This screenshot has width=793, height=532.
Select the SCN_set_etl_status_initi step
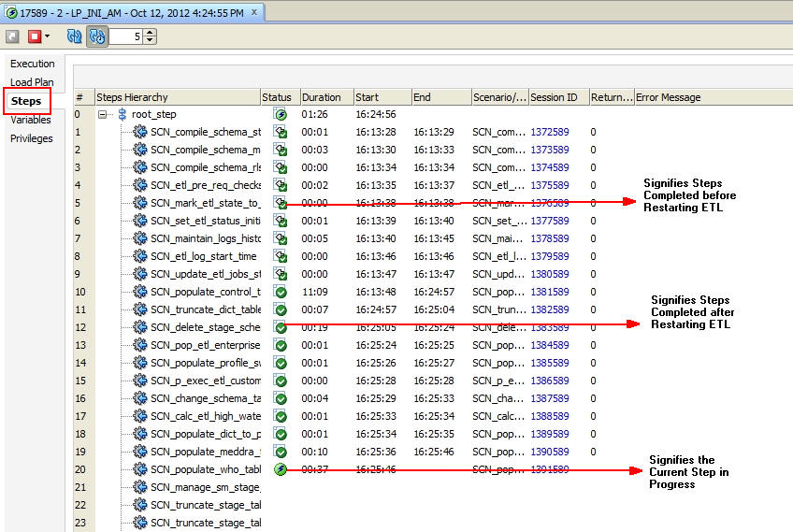tap(206, 221)
